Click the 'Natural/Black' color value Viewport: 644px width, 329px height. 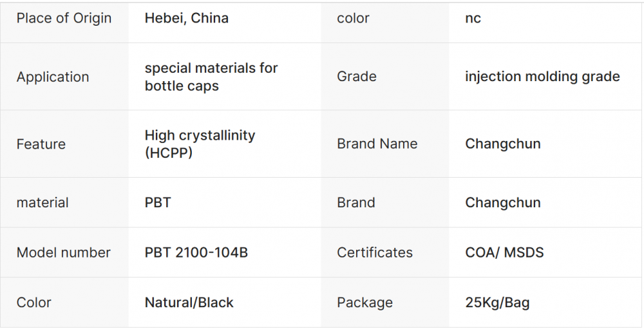tap(189, 303)
